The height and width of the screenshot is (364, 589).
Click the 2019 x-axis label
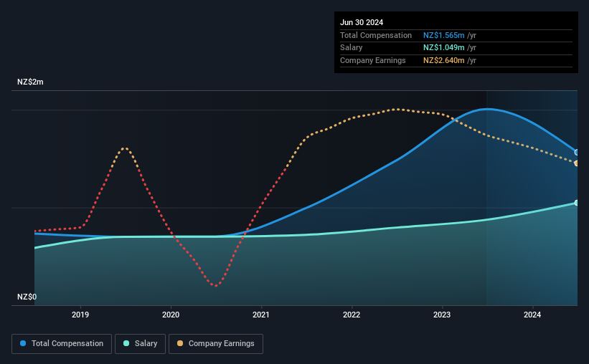click(80, 315)
